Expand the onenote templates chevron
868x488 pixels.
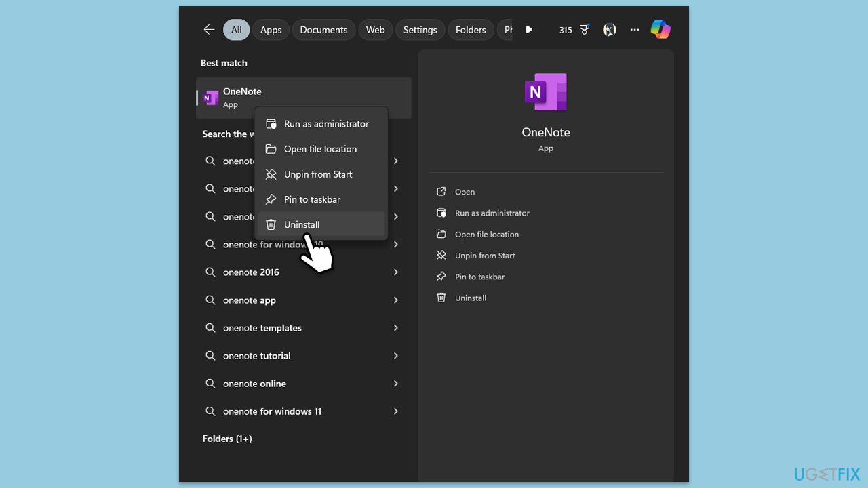396,328
